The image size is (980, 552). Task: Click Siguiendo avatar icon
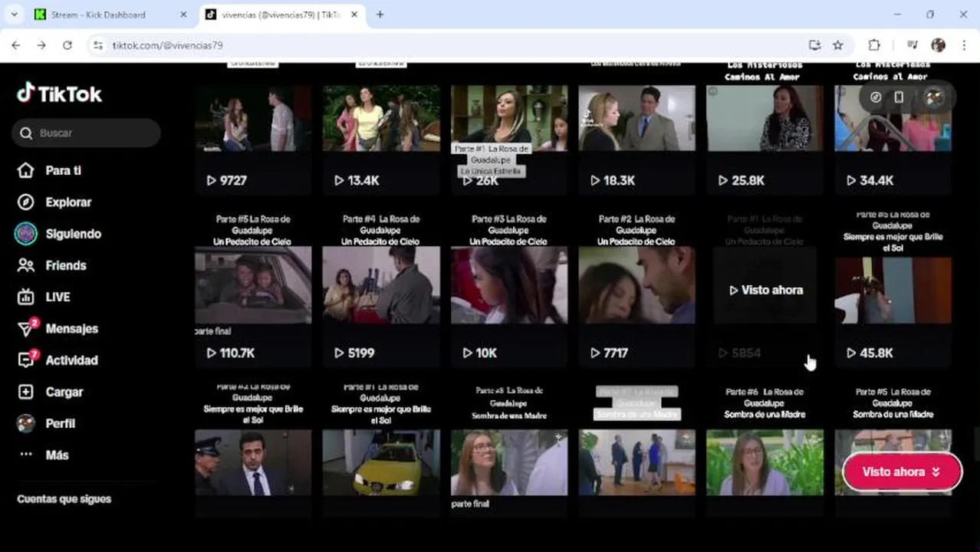click(26, 234)
